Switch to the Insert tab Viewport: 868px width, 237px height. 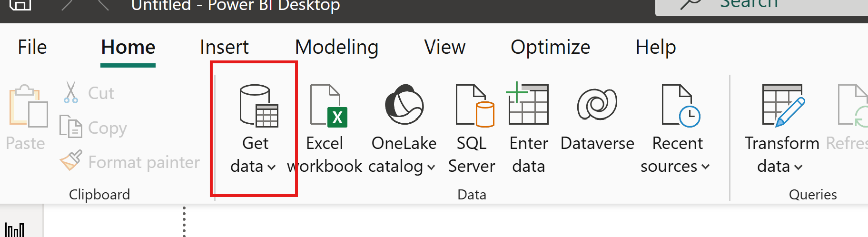point(224,47)
